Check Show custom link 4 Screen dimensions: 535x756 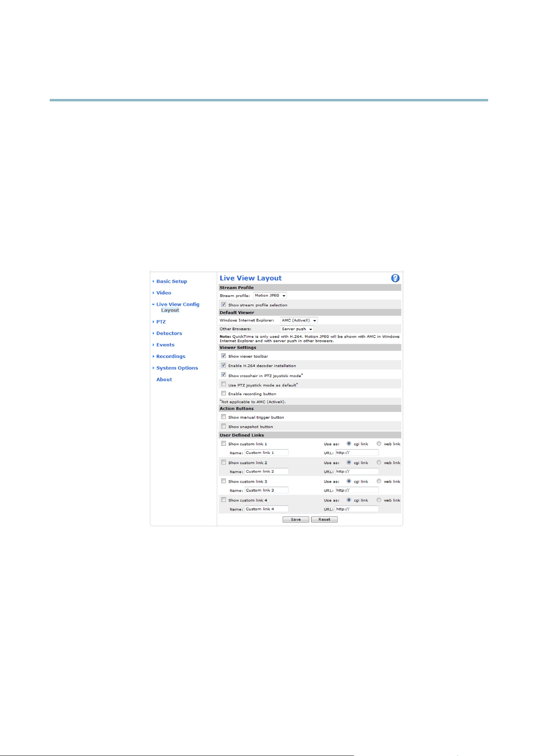pyautogui.click(x=223, y=500)
